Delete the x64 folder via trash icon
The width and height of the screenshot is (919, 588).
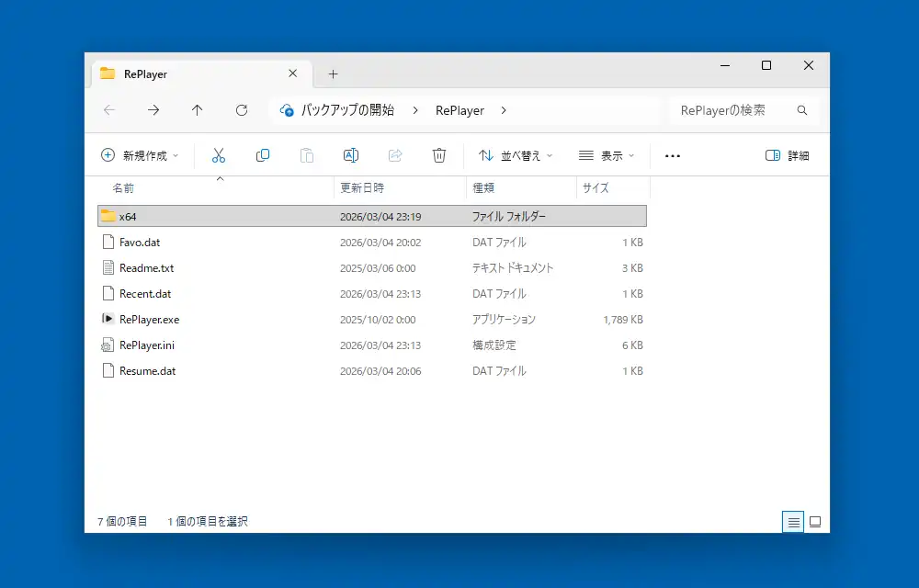[439, 155]
